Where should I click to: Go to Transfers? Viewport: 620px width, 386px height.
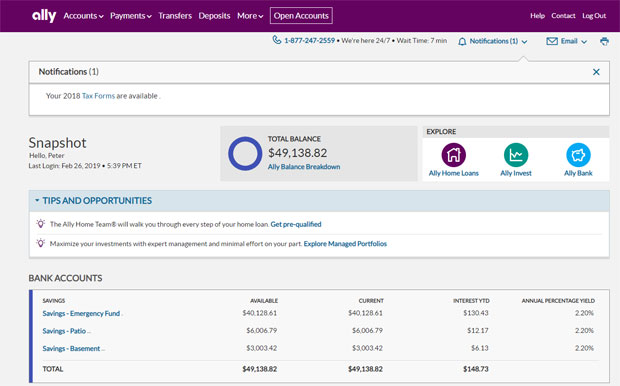(x=175, y=16)
